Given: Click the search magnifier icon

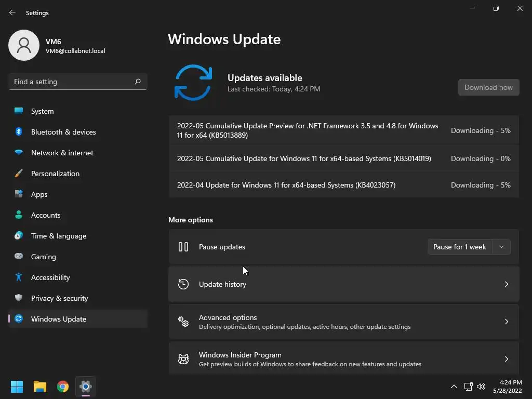Looking at the screenshot, I should 138,82.
